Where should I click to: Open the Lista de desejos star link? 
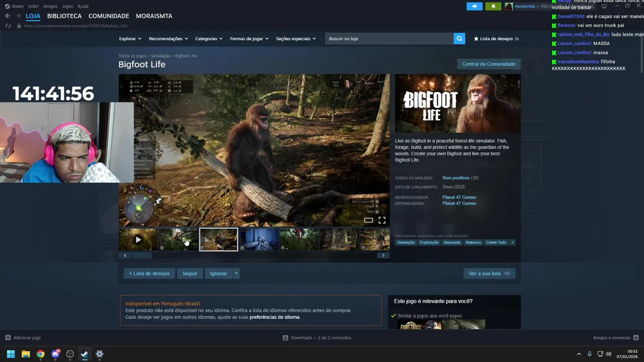coord(496,39)
